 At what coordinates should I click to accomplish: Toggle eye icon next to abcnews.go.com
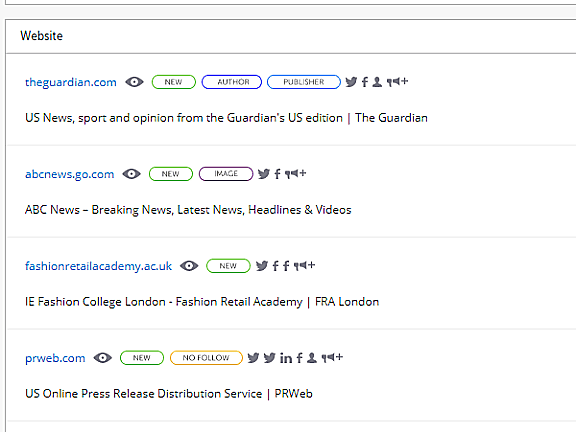pos(132,173)
